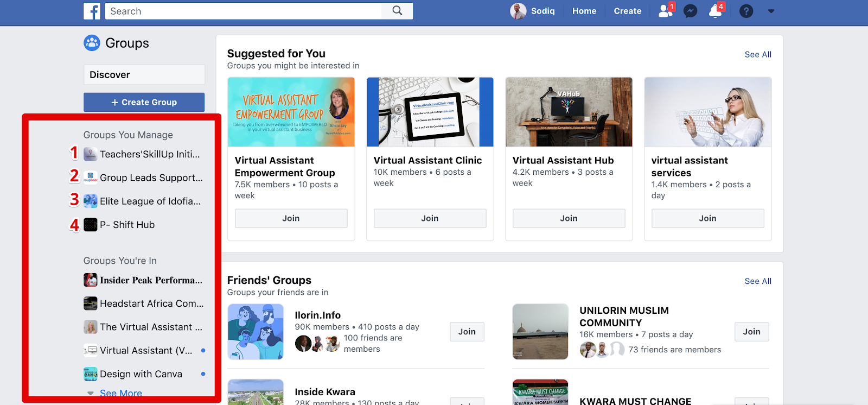This screenshot has height=405, width=868.
Task: Click Virtual Assistant (V... group icon
Action: point(91,351)
